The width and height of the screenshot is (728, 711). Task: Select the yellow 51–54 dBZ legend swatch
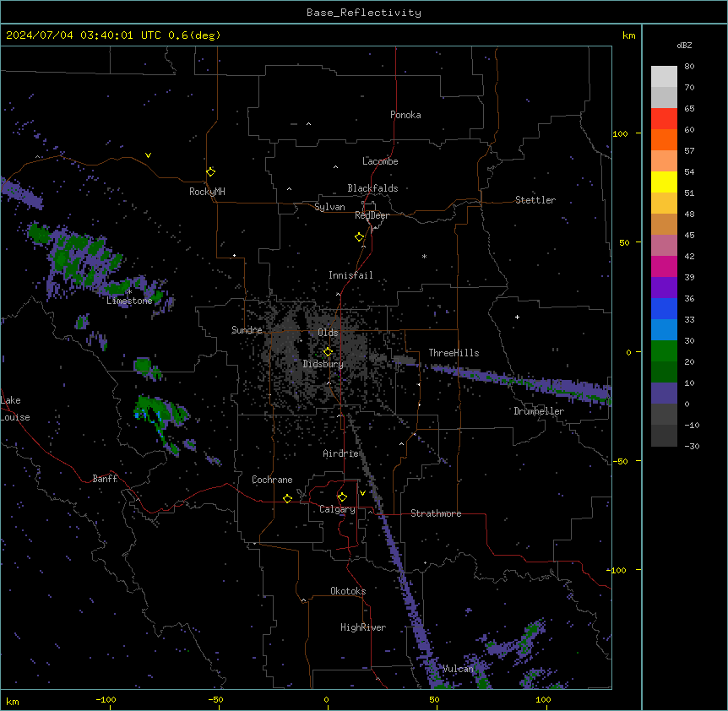click(664, 182)
